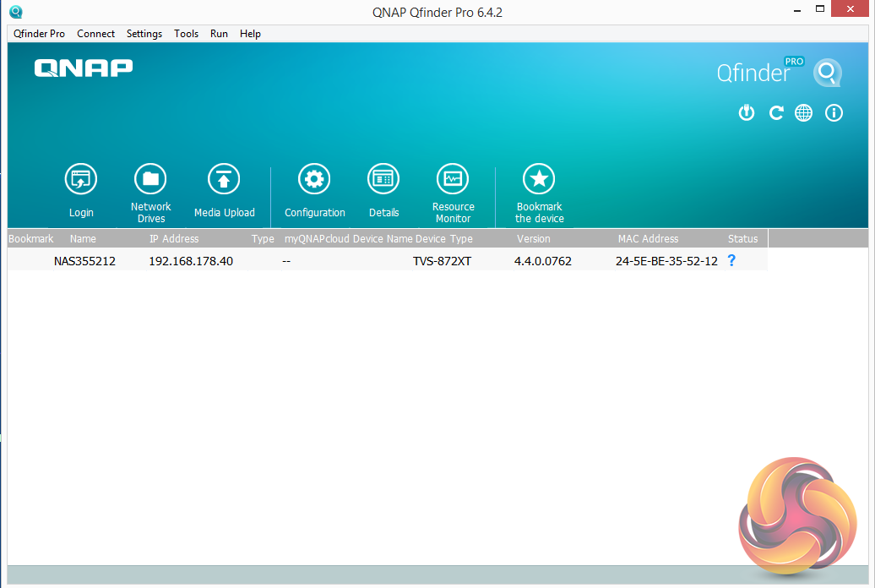Open the Run menu
Screen dimensions: 875x588
coord(219,34)
